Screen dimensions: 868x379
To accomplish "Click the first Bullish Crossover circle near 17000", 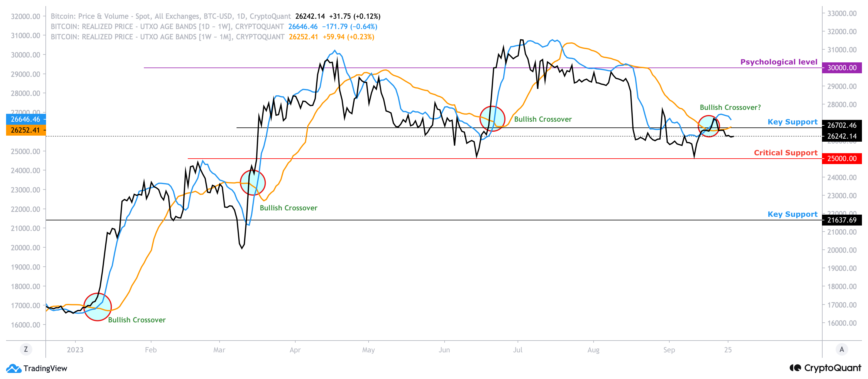I will [98, 307].
